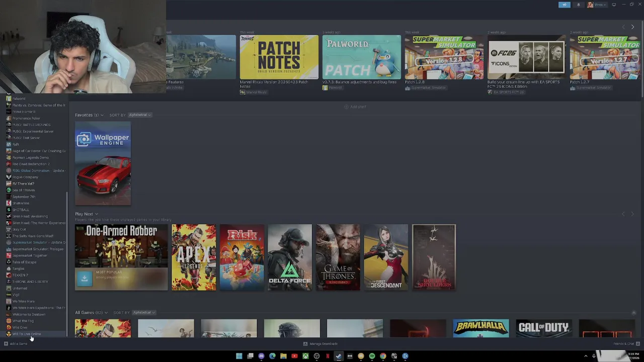Click the Rayman Legends Demo icon
The width and height of the screenshot is (644, 362).
(x=9, y=157)
